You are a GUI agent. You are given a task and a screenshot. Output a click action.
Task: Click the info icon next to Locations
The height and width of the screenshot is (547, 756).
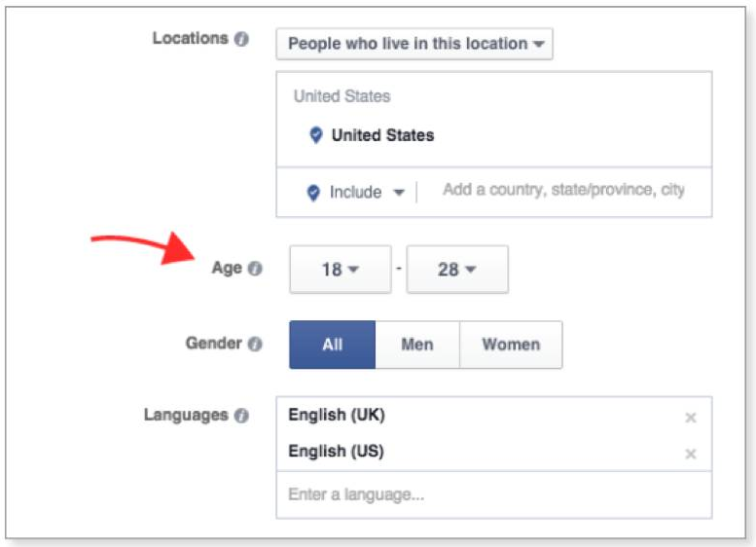coord(241,39)
